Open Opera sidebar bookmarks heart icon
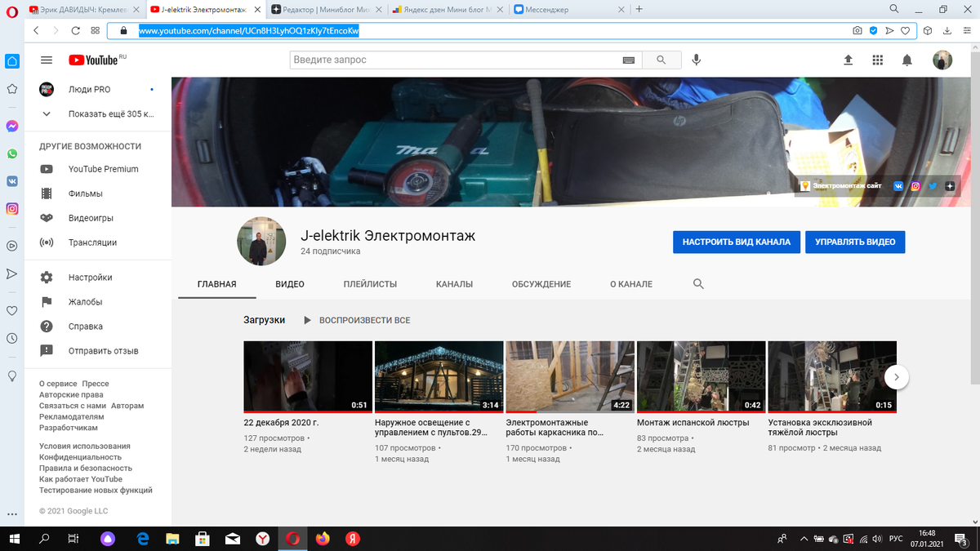The height and width of the screenshot is (551, 980). (x=12, y=310)
